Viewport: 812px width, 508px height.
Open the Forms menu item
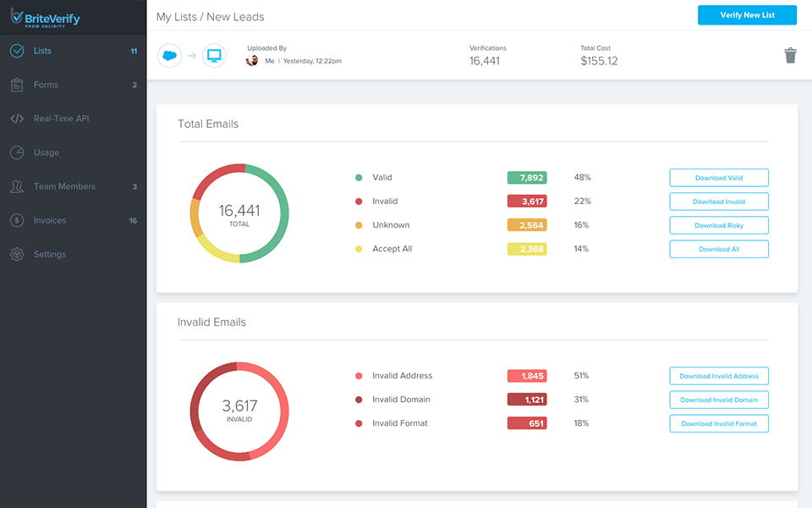73,85
